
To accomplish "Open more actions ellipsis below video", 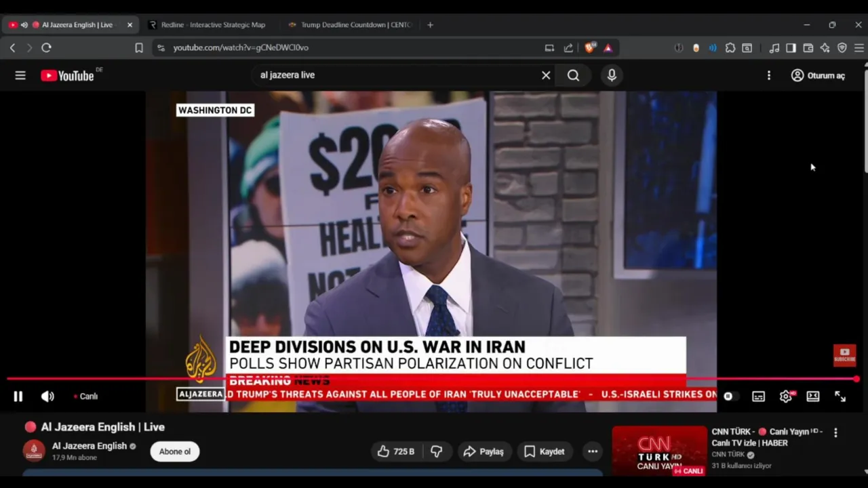I will point(593,451).
